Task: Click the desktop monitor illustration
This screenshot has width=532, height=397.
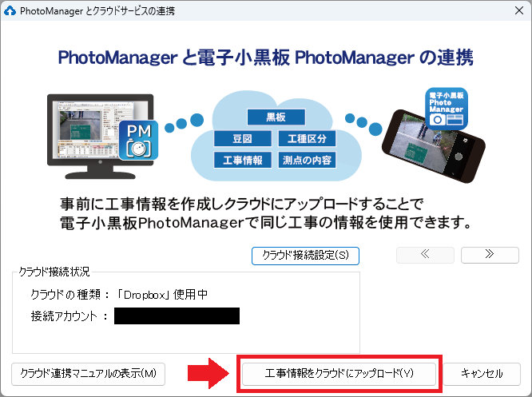Action: pos(100,137)
